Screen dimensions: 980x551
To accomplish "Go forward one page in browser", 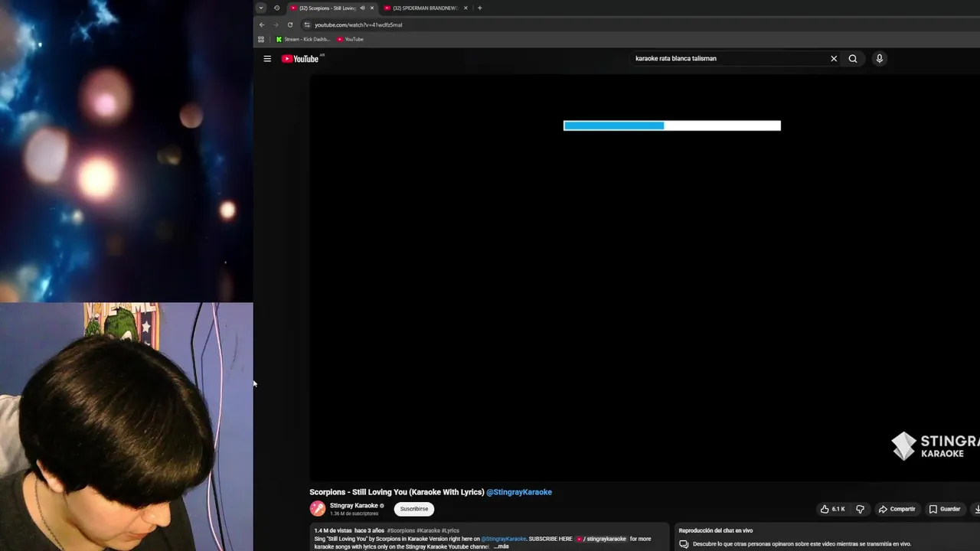I will (276, 24).
